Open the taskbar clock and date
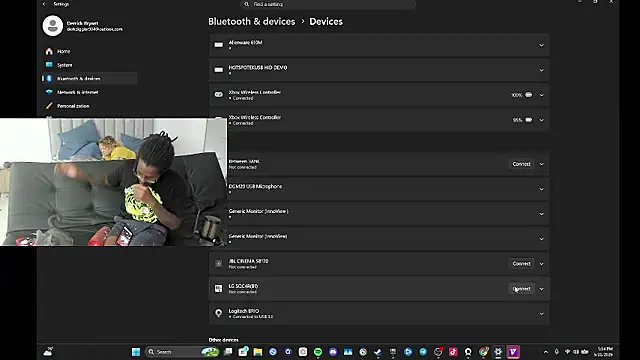The image size is (640, 360). pyautogui.click(x=603, y=352)
